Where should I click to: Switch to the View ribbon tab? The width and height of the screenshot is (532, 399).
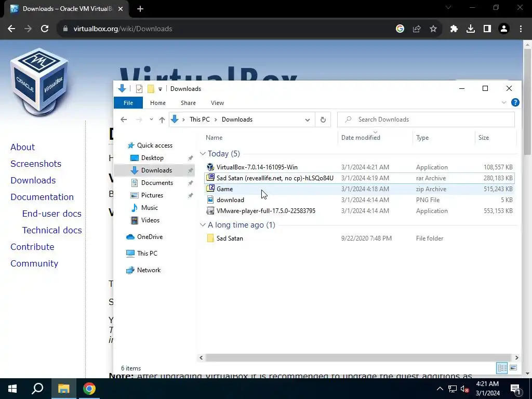(217, 103)
